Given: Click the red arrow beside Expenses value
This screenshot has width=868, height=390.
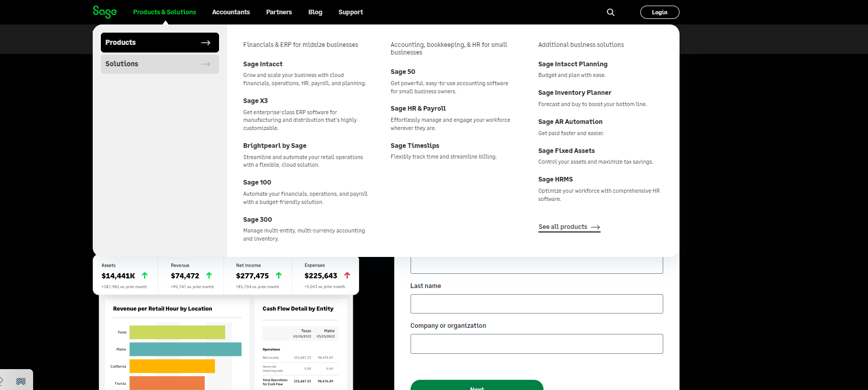Looking at the screenshot, I should click(347, 275).
